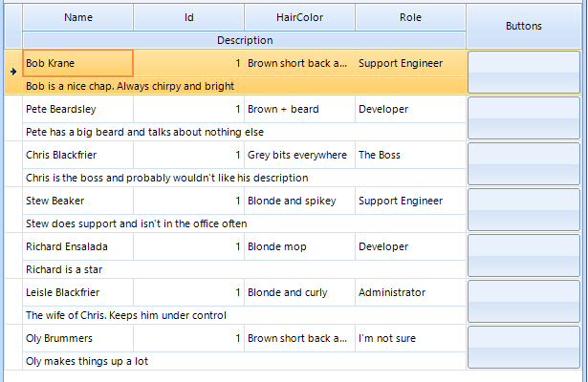Select 'The Boss' role cell

click(x=410, y=155)
